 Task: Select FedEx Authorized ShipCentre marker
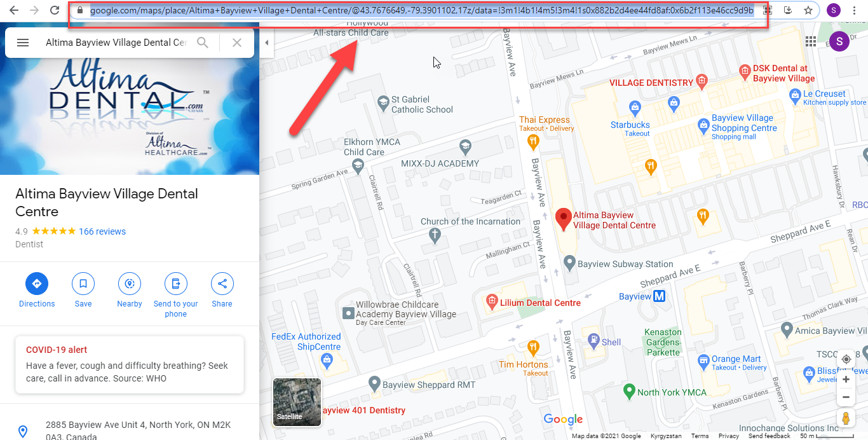(x=327, y=362)
